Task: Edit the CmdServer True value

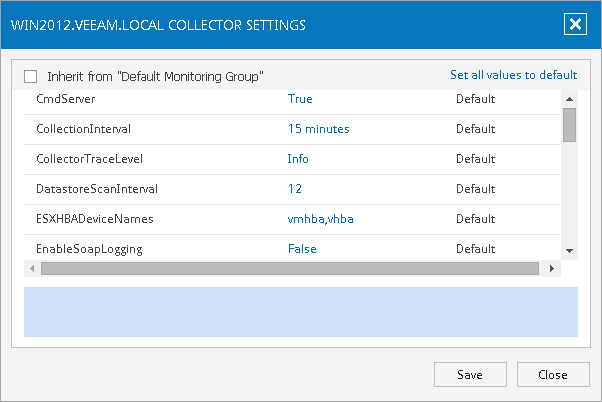Action: 300,99
